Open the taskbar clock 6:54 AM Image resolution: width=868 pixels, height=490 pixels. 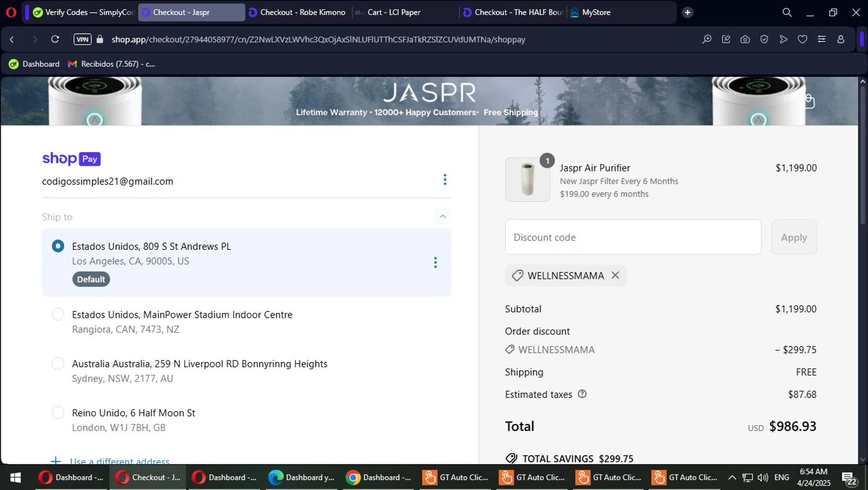click(x=814, y=477)
